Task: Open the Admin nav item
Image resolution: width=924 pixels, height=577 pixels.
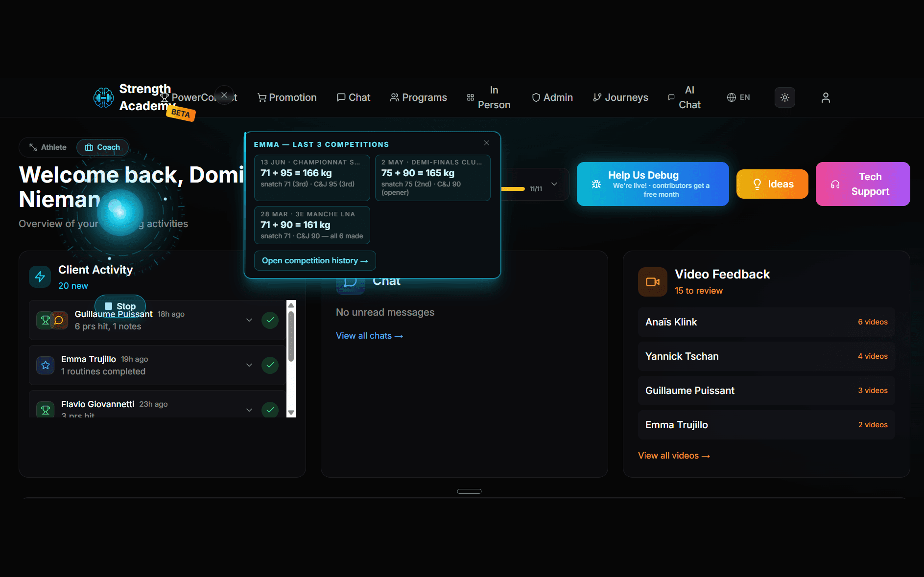Action: (x=552, y=97)
